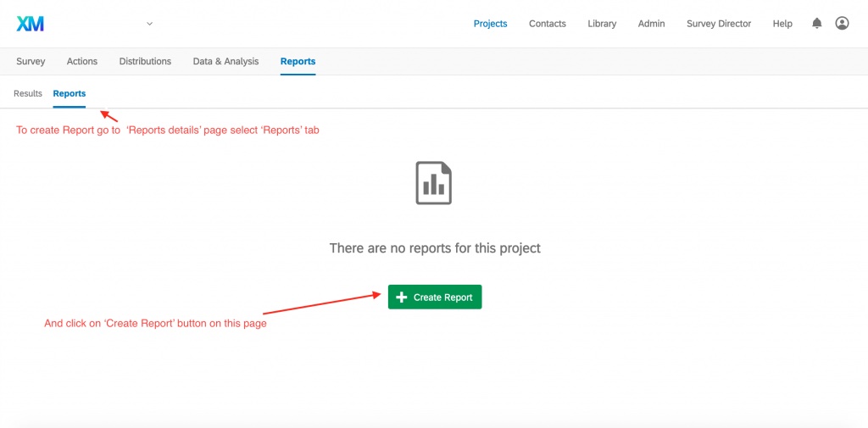Open the Projects menu item
The image size is (868, 428).
491,24
